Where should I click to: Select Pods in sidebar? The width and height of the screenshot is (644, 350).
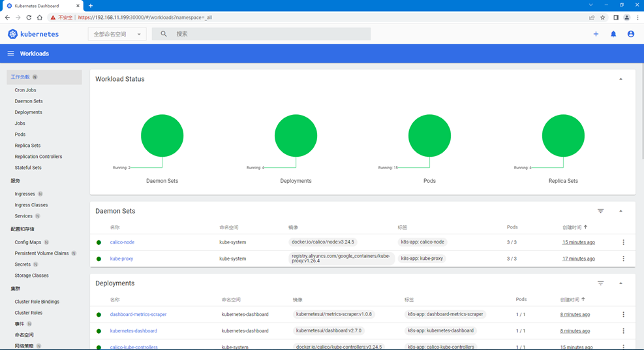pyautogui.click(x=20, y=135)
